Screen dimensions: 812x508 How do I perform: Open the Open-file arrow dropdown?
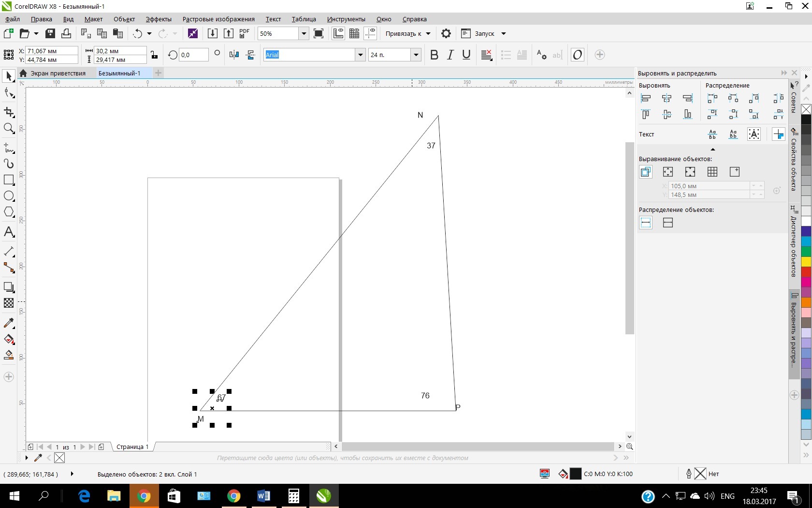point(36,33)
